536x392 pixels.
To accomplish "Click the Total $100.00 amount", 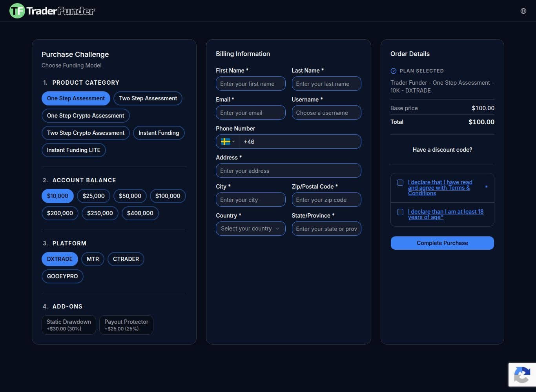I will pos(481,122).
